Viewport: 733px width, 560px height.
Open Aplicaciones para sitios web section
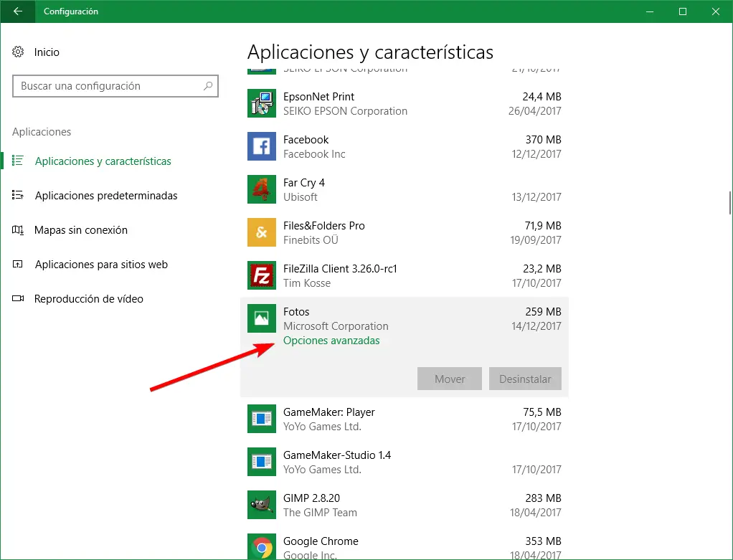(x=101, y=265)
